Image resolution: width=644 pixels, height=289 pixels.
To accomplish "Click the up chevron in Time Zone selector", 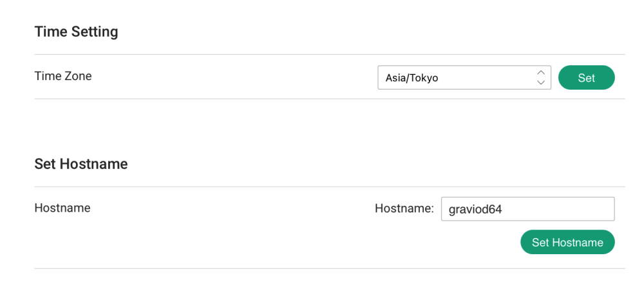I will point(541,73).
